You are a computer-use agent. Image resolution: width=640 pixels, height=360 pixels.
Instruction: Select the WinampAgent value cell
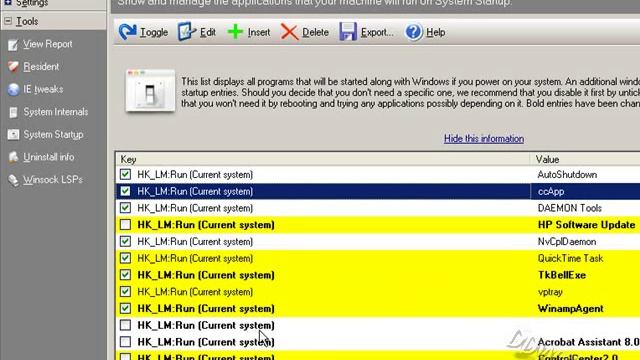point(571,309)
